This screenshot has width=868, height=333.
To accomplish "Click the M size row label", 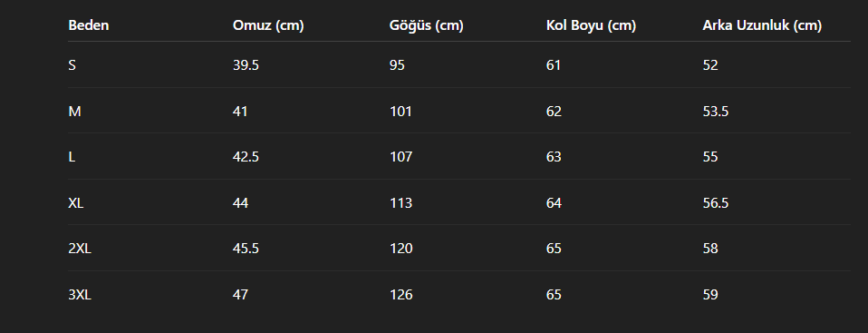I will [x=74, y=112].
